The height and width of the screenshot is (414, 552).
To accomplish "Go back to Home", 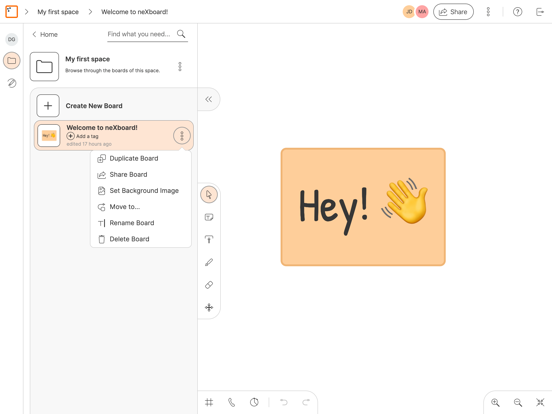I will click(x=45, y=34).
